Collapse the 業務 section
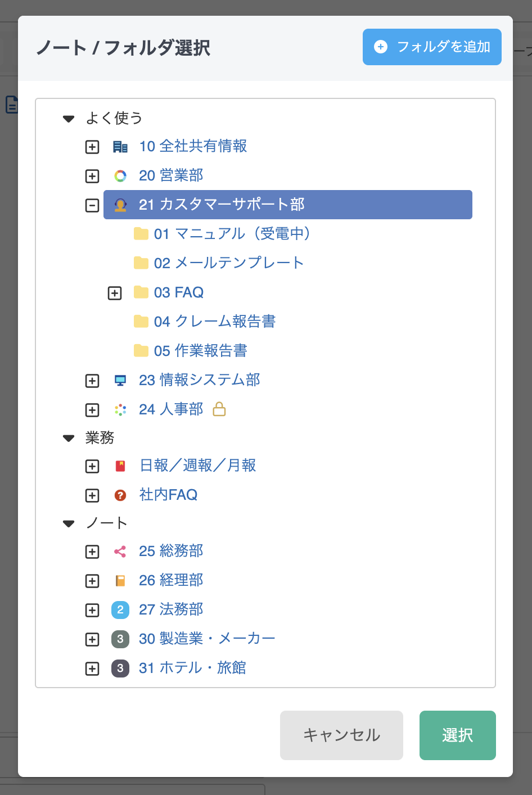The image size is (532, 795). [69, 438]
